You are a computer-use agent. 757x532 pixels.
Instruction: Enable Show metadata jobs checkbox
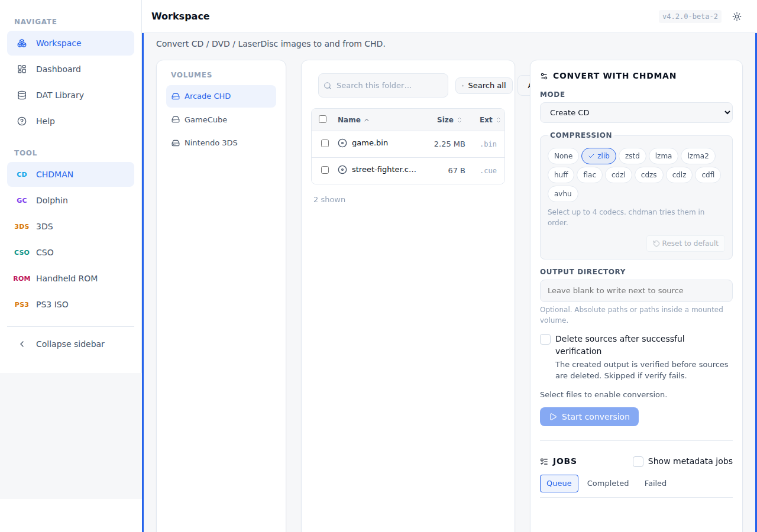pos(638,462)
